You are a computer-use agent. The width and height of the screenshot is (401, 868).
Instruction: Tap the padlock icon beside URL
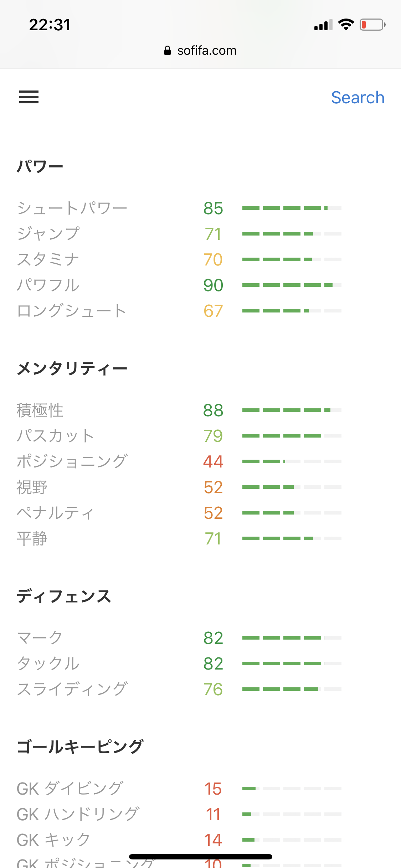coord(167,51)
